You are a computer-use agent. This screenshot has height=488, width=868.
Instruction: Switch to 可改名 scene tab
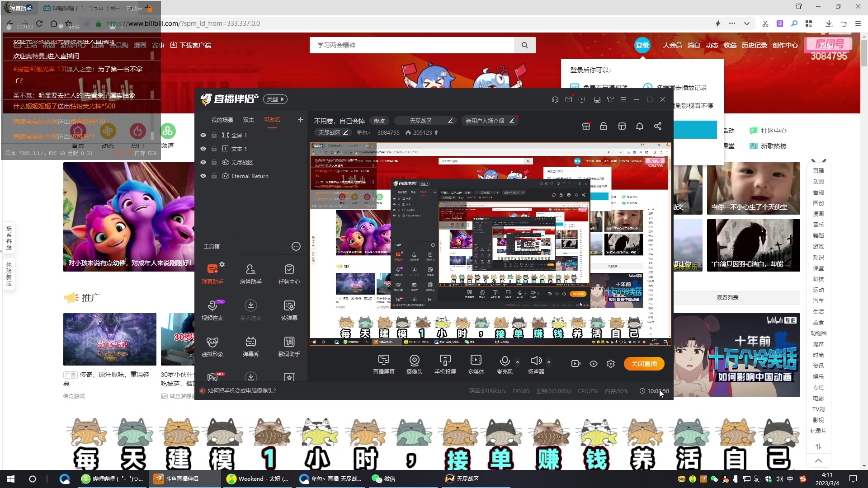[272, 120]
